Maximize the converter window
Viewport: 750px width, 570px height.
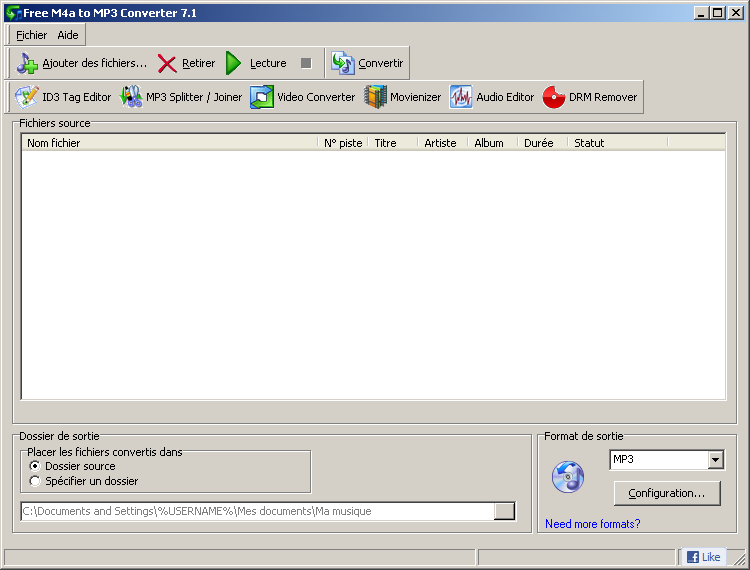point(717,13)
